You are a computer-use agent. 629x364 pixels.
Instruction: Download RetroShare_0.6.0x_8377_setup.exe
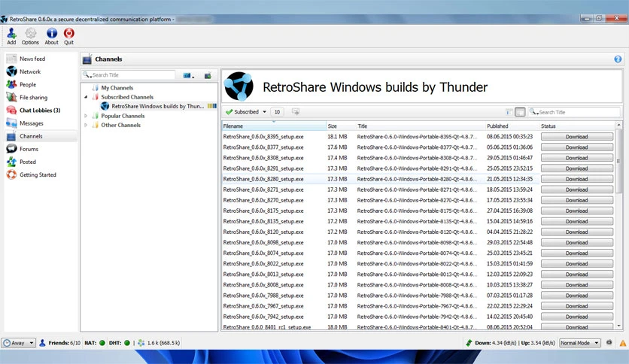tap(577, 147)
